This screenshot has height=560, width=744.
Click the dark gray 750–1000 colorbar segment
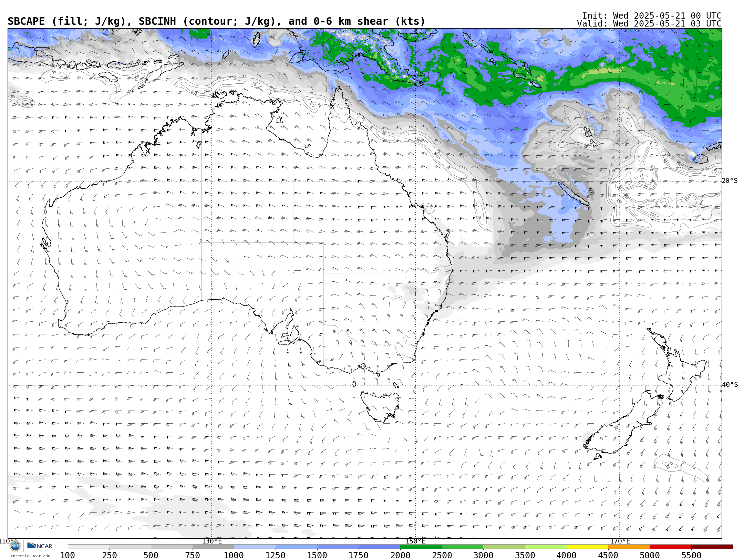coord(213,547)
